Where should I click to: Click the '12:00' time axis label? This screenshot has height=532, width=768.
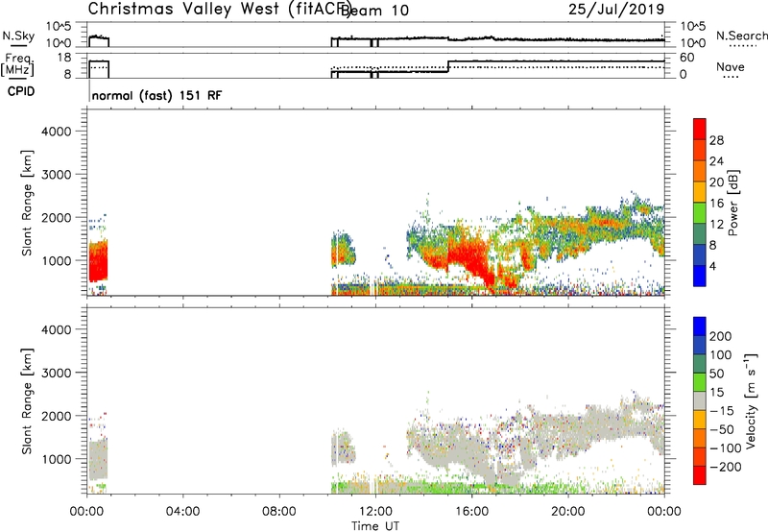[375, 512]
